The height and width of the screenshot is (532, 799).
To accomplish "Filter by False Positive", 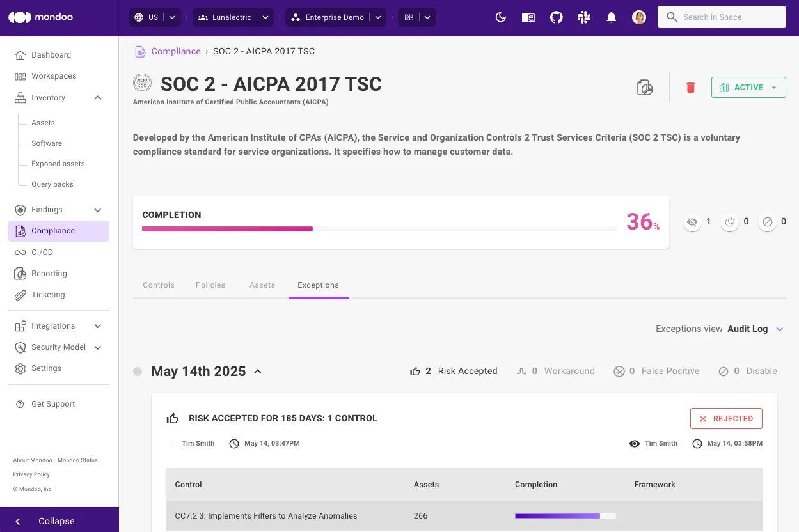I will [656, 371].
